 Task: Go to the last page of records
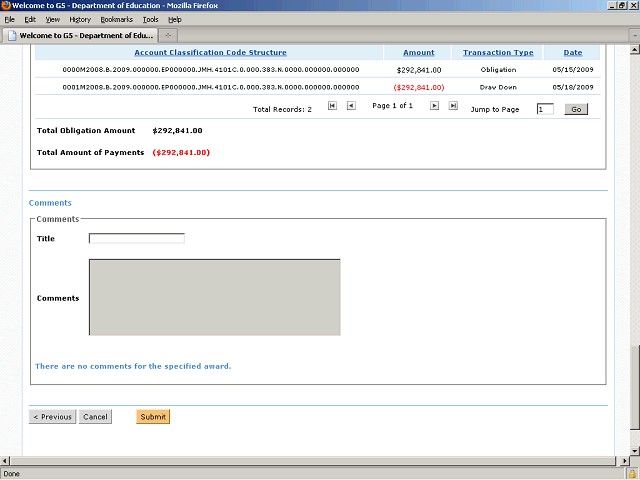point(453,106)
